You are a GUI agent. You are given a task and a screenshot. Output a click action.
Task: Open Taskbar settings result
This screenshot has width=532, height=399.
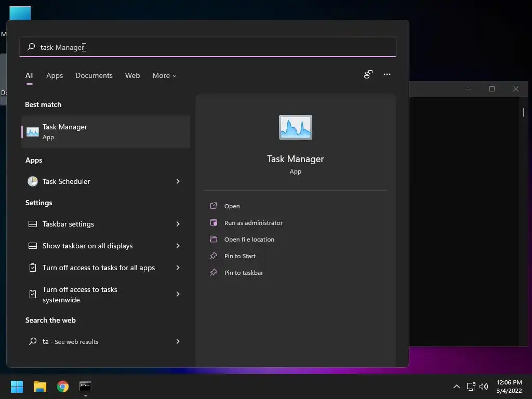(x=105, y=224)
